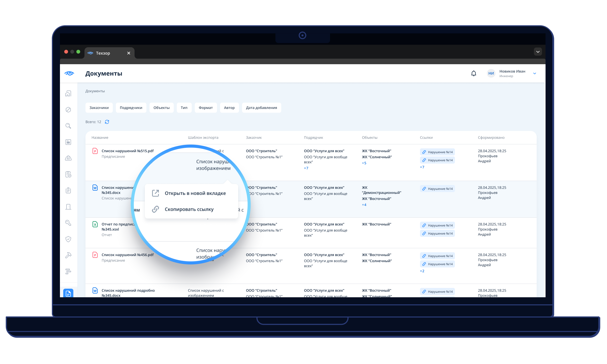
Task: Click Word icon of №345.docx in highlighted row
Action: [95, 188]
